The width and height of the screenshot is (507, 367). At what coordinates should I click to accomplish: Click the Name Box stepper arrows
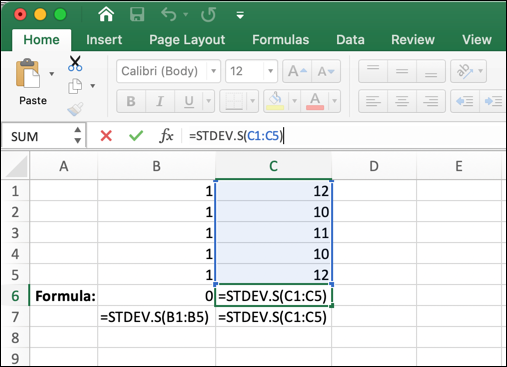78,135
